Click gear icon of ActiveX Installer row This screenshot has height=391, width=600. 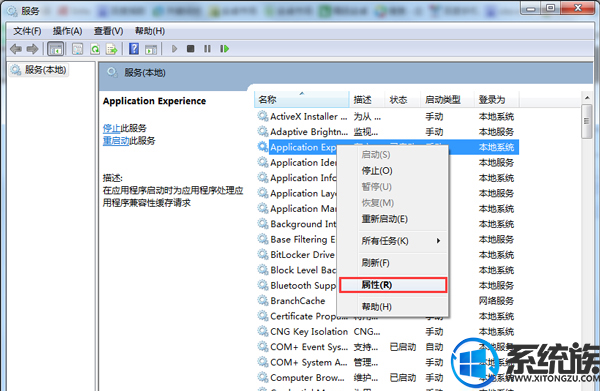pyautogui.click(x=263, y=116)
